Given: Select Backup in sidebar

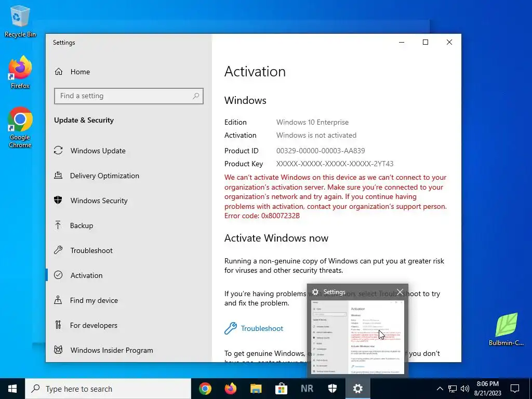Looking at the screenshot, I should pos(82,225).
